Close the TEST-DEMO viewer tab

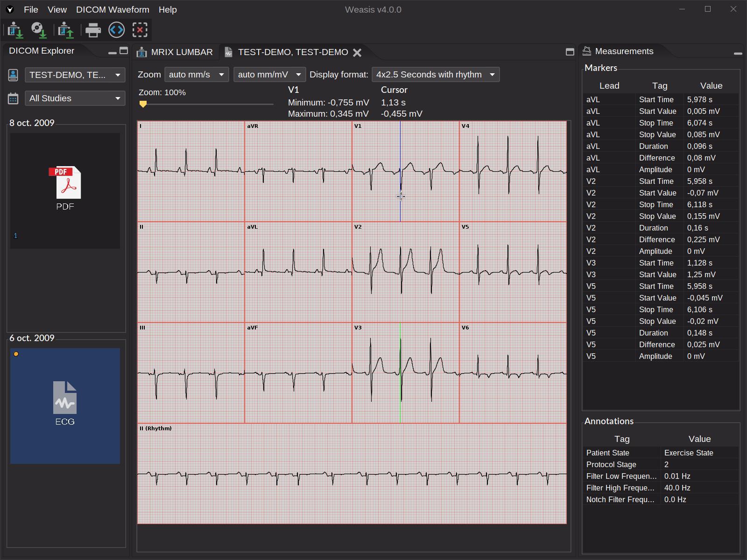358,52
